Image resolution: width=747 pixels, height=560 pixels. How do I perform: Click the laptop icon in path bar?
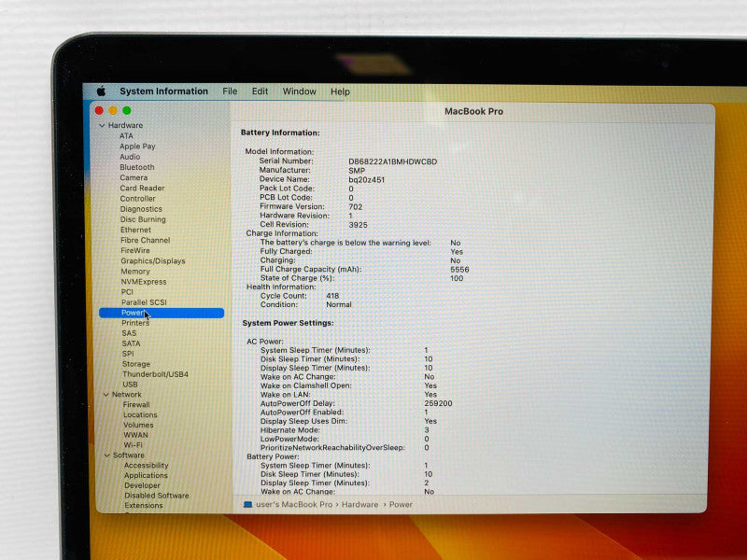247,504
